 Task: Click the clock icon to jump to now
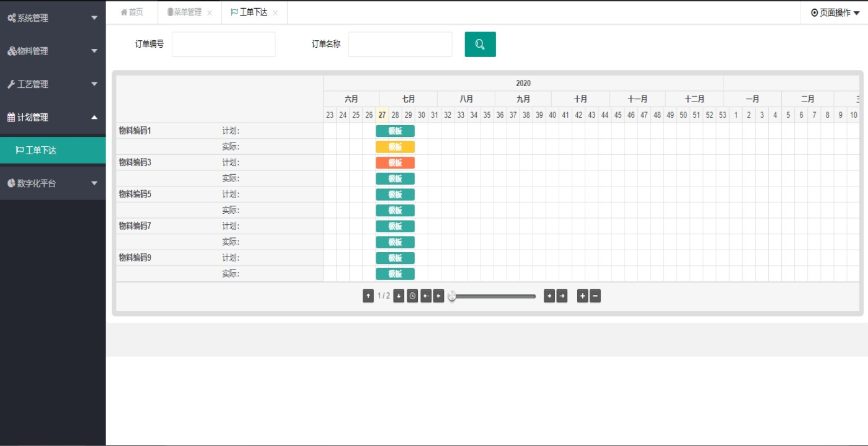412,296
